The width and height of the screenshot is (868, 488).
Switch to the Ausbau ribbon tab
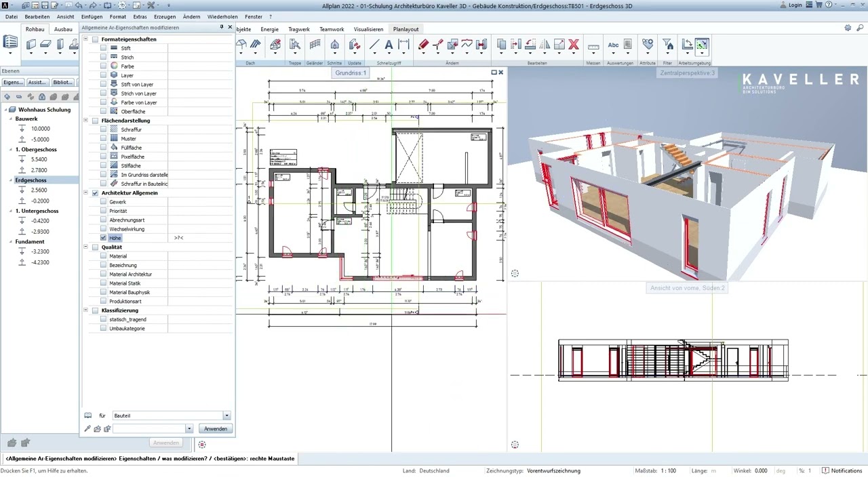coord(63,29)
